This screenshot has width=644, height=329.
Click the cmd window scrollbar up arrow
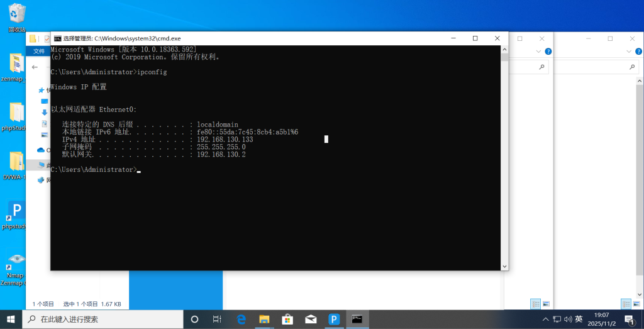click(x=504, y=49)
